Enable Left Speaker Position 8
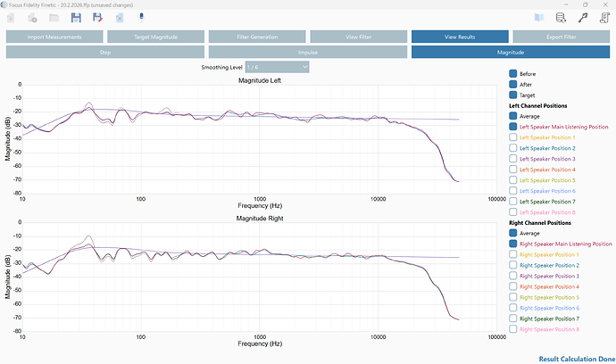Screen dimensions: 616x364 pyautogui.click(x=513, y=211)
